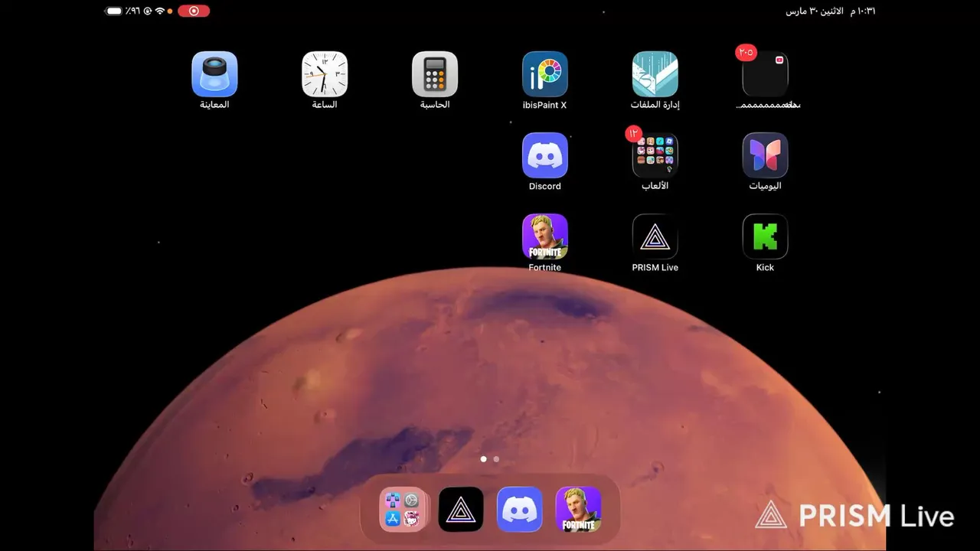
Task: Open the Journal app (اليوميات)
Action: (765, 155)
